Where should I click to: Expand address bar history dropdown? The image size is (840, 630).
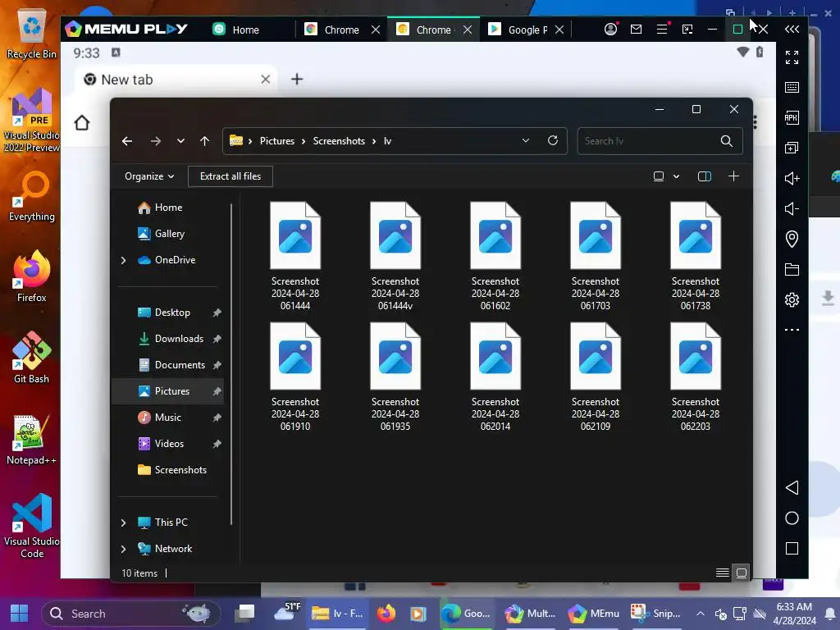click(526, 140)
